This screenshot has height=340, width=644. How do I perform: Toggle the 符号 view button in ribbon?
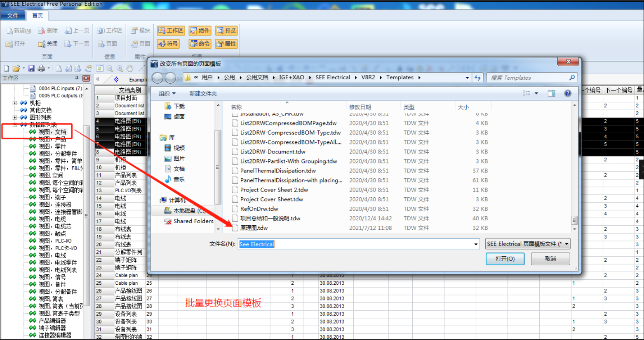[x=168, y=44]
